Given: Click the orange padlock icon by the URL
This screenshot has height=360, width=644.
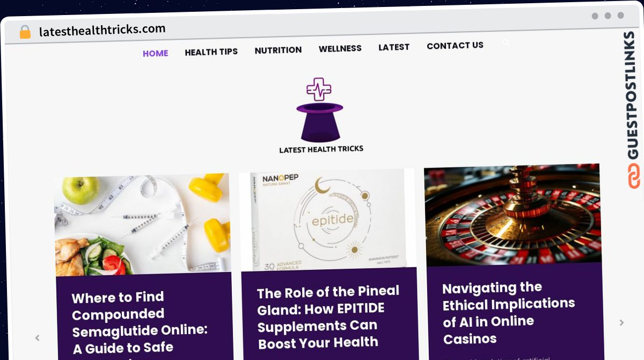Looking at the screenshot, I should pyautogui.click(x=25, y=32).
